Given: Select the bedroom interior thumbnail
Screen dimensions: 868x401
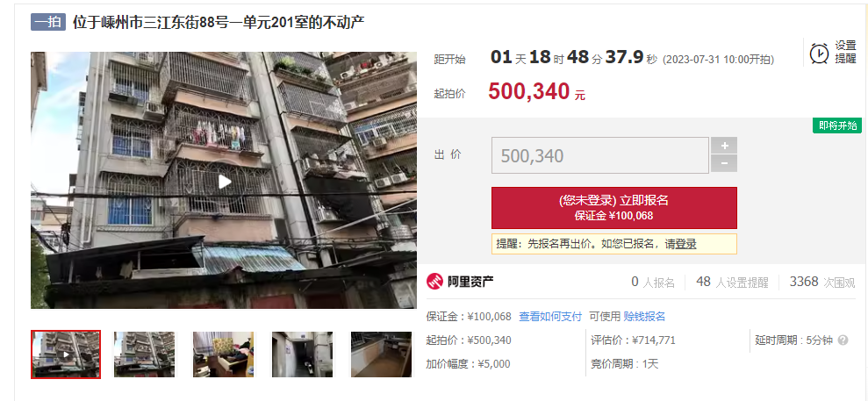Looking at the screenshot, I should [x=223, y=354].
